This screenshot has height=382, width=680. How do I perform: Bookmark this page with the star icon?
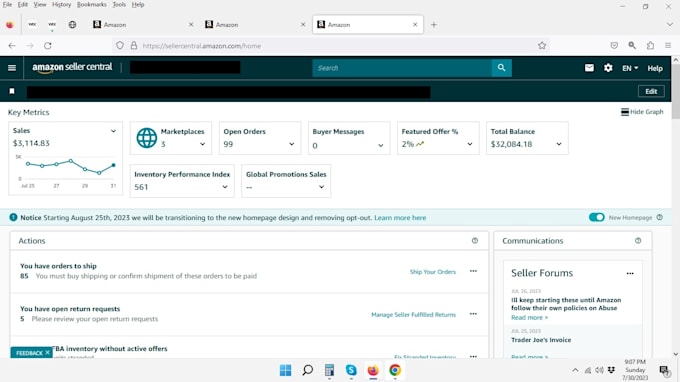click(542, 46)
